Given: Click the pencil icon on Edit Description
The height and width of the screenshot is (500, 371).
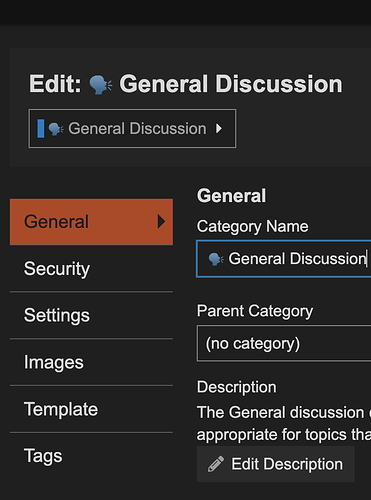Looking at the screenshot, I should pos(216,464).
